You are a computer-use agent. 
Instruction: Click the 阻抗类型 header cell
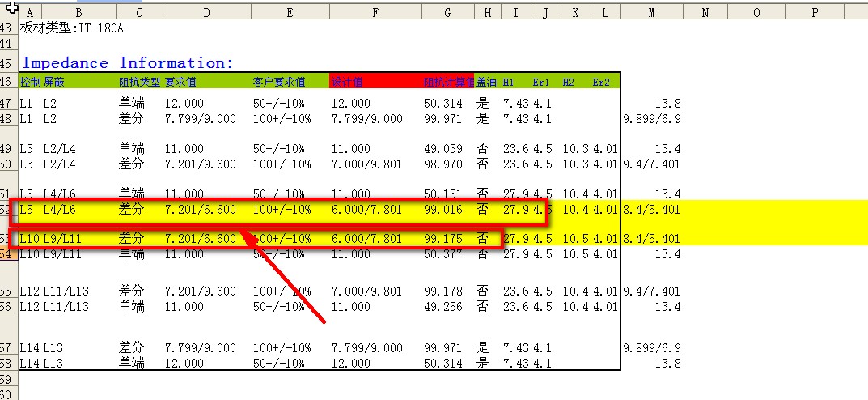coord(139,82)
